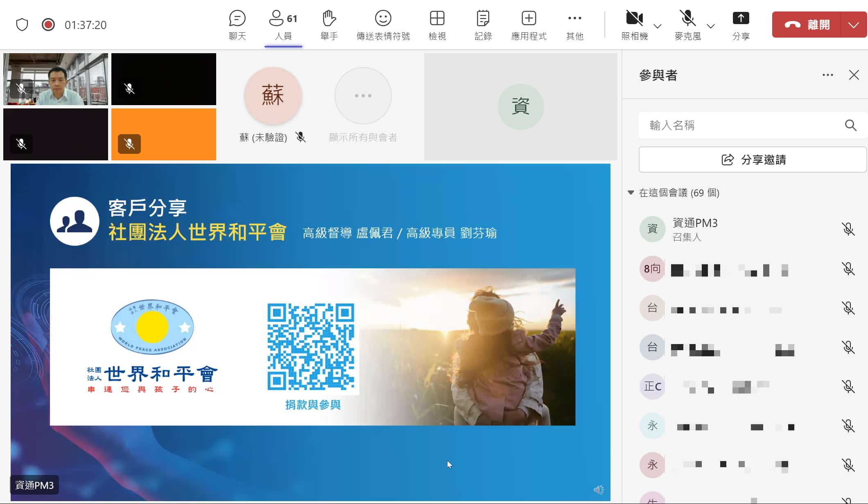Select the video tile of man by window
The image size is (868, 504).
tap(56, 79)
